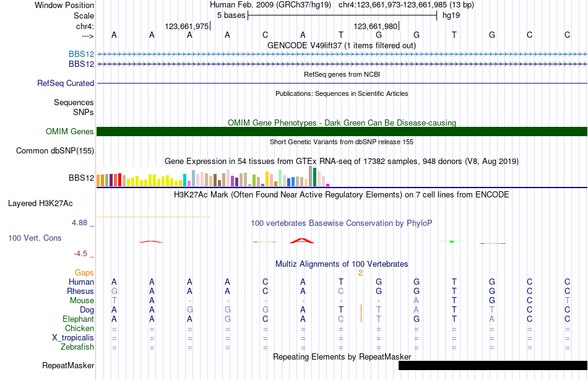The image size is (588, 380).
Task: Click the Elephant species label
Action: pos(78,319)
